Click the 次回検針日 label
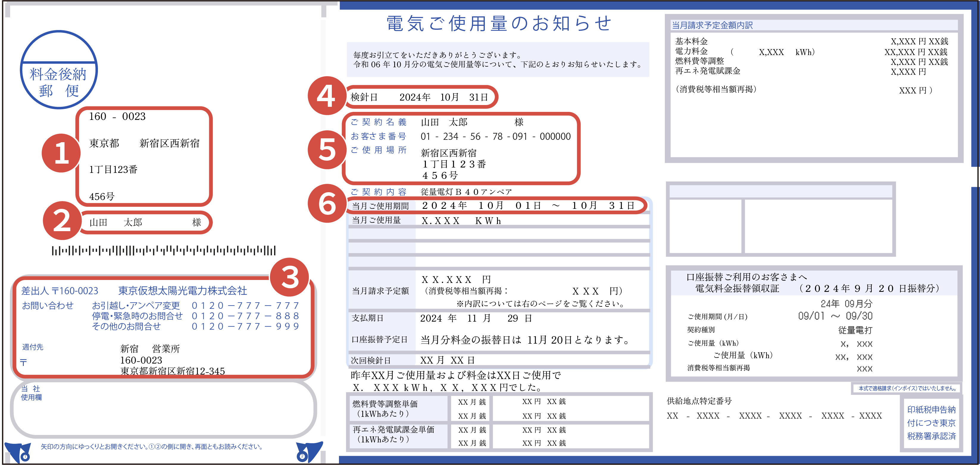The height and width of the screenshot is (465, 980). (x=371, y=360)
